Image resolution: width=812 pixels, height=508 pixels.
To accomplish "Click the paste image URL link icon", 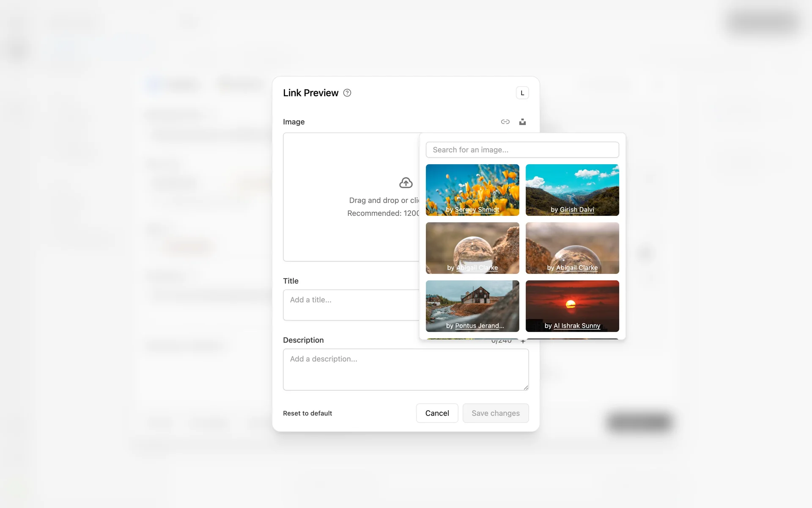I will click(505, 122).
